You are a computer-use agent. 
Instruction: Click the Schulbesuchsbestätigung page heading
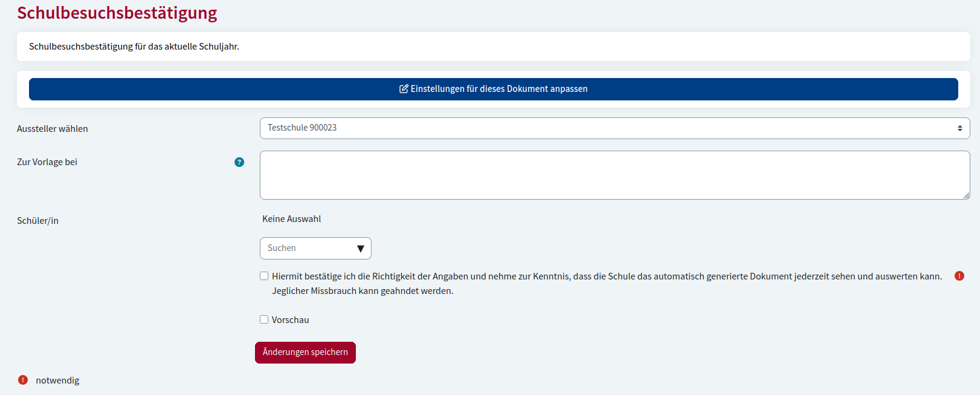click(x=117, y=13)
